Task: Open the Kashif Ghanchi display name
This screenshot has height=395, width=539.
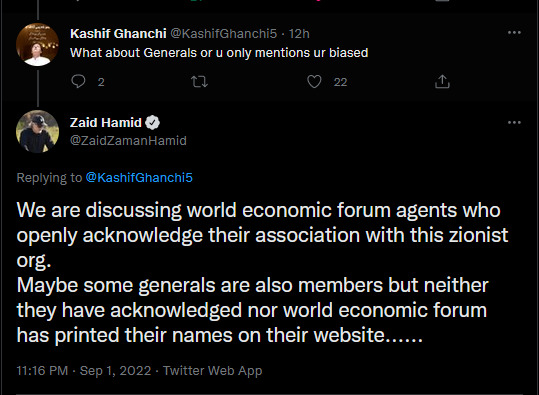Action: click(x=118, y=34)
